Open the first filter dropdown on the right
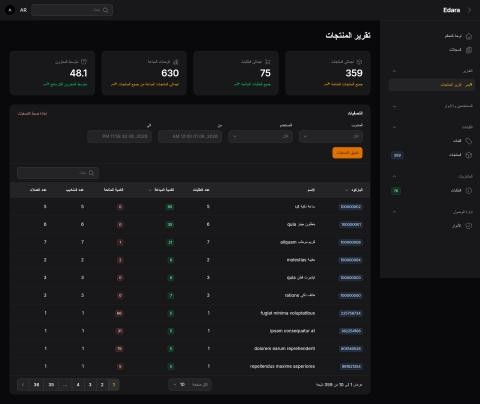This screenshot has width=480, height=404. point(331,136)
